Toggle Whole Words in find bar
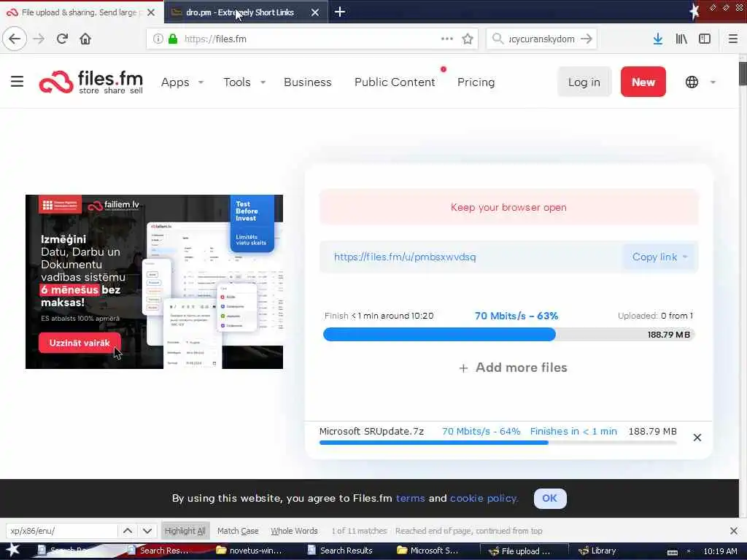The height and width of the screenshot is (560, 747). tap(294, 531)
